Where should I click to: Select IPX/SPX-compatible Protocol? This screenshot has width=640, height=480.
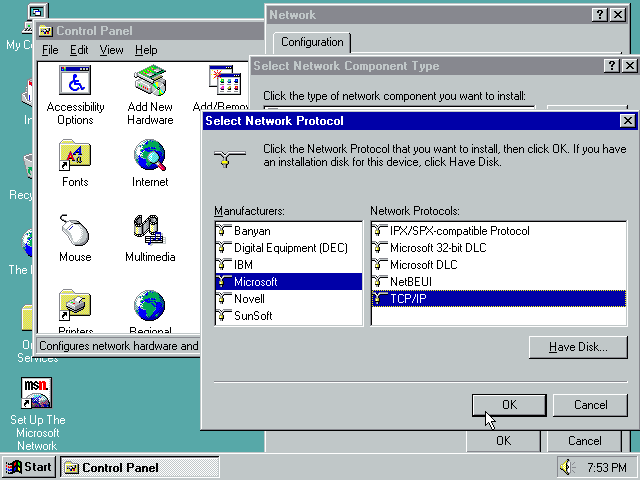(498, 231)
